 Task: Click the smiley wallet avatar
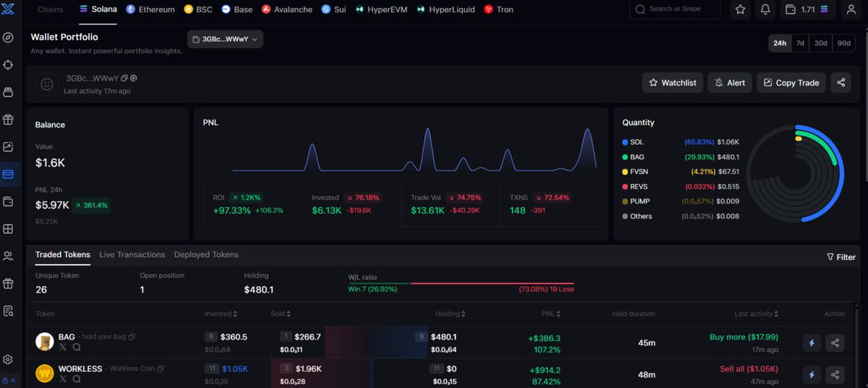[47, 84]
